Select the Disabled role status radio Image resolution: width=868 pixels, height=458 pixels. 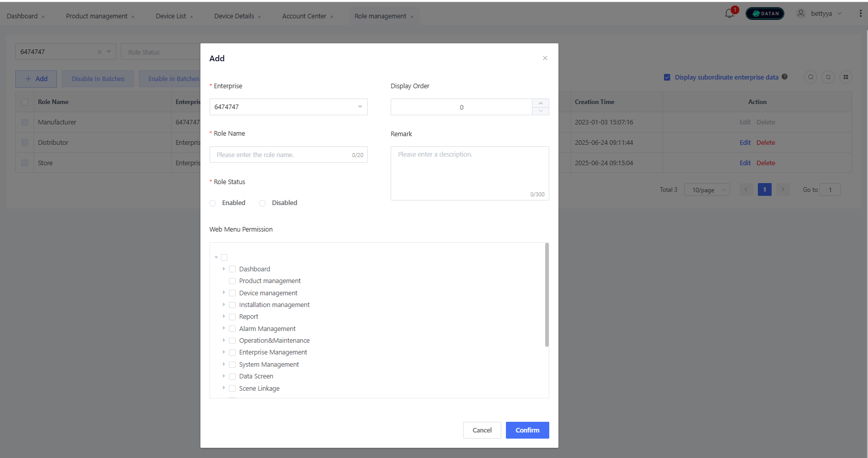263,203
